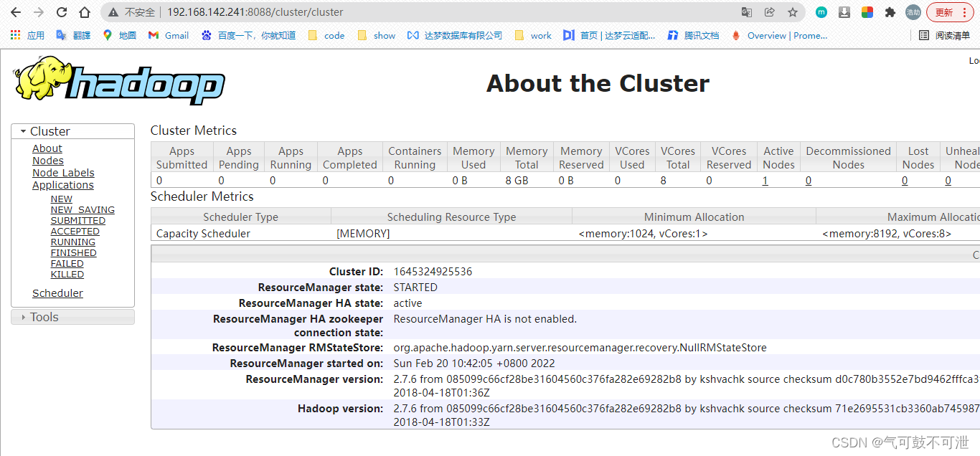Open the 地图 maps bookmark

coord(119,35)
